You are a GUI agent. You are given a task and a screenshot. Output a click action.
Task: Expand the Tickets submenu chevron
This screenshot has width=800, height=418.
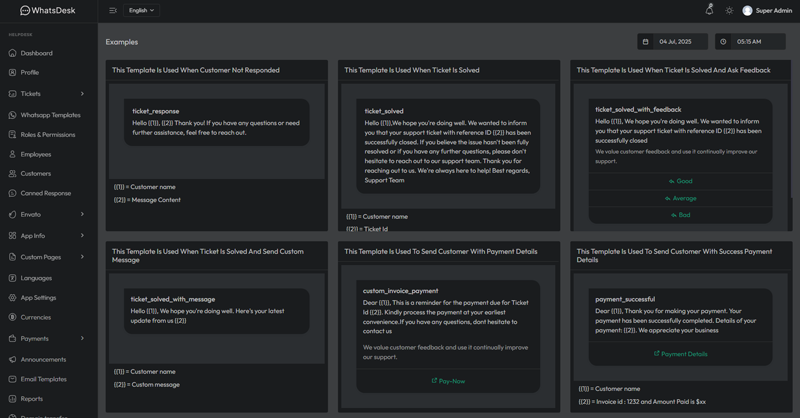pos(82,94)
